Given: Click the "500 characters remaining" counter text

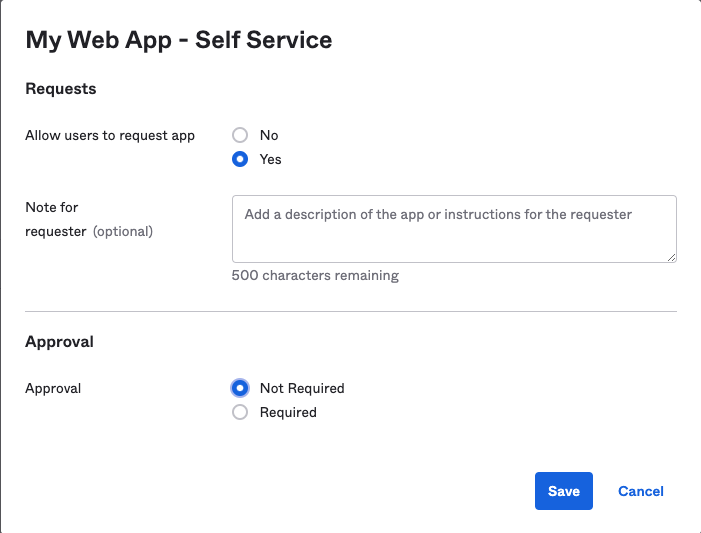Looking at the screenshot, I should (315, 276).
